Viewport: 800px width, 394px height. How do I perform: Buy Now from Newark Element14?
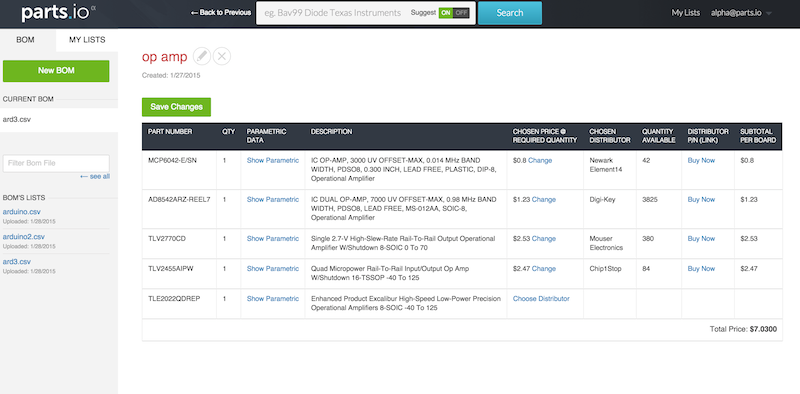(701, 160)
